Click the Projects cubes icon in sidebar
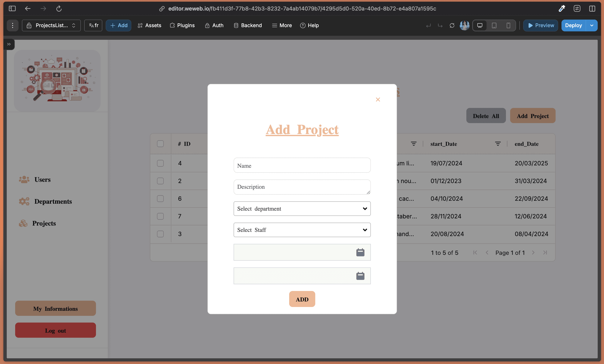The width and height of the screenshot is (604, 364). tap(23, 223)
